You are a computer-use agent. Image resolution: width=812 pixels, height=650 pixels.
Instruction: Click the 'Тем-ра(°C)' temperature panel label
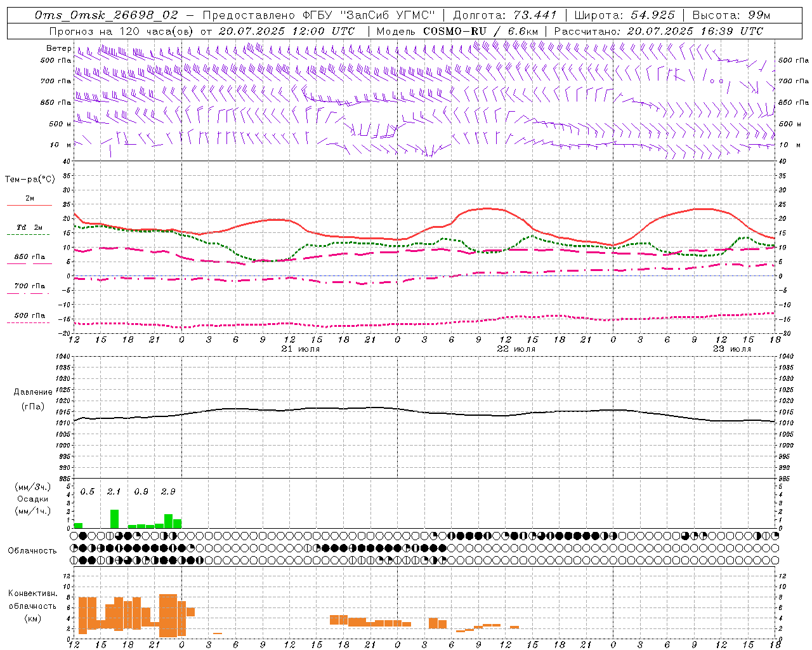coord(30,180)
